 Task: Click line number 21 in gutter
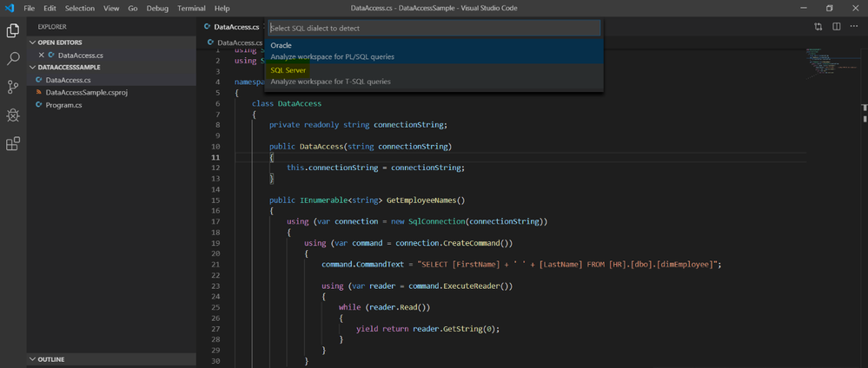pos(215,265)
